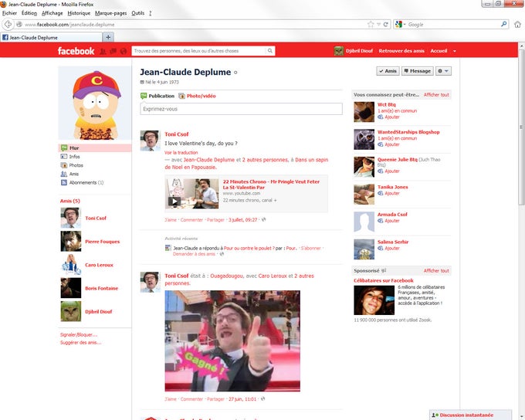Click Afficher tout for suggested friends

coord(436,95)
